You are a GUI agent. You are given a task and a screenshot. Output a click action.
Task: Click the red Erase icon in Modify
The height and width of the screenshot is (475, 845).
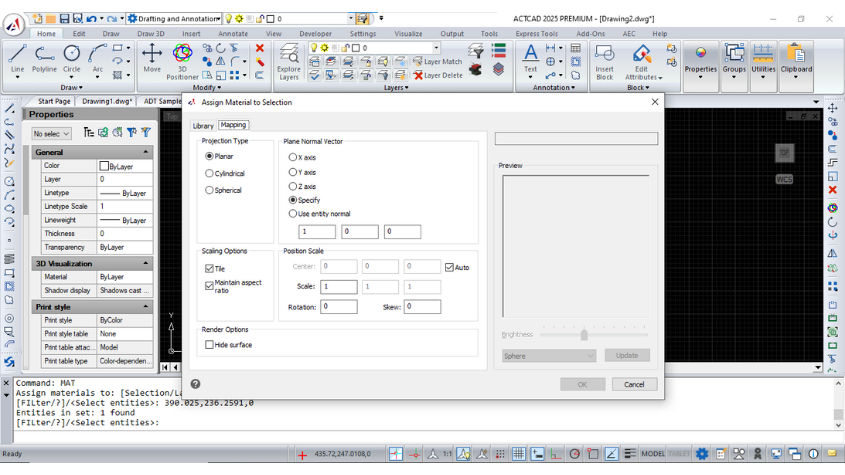click(260, 48)
